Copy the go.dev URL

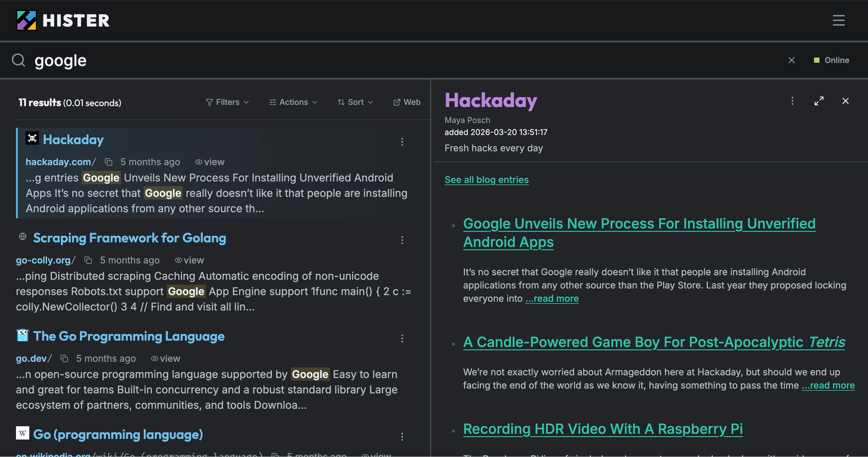tap(64, 359)
